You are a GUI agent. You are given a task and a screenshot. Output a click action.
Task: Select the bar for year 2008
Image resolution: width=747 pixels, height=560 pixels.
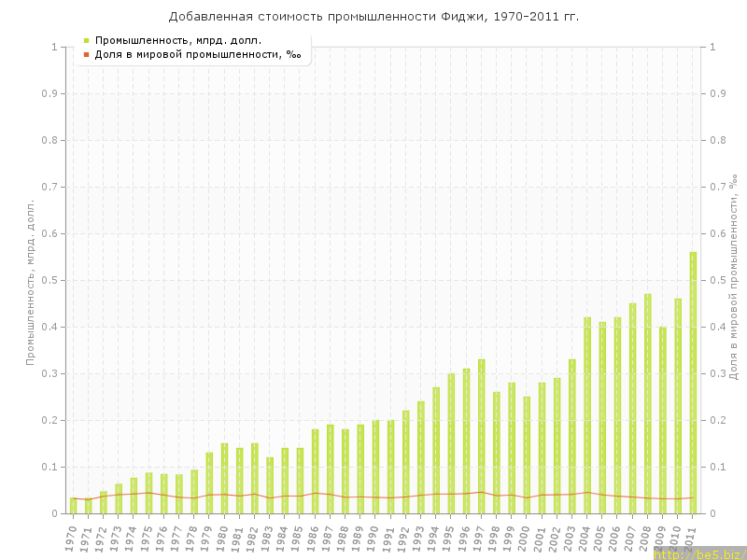pyautogui.click(x=647, y=403)
